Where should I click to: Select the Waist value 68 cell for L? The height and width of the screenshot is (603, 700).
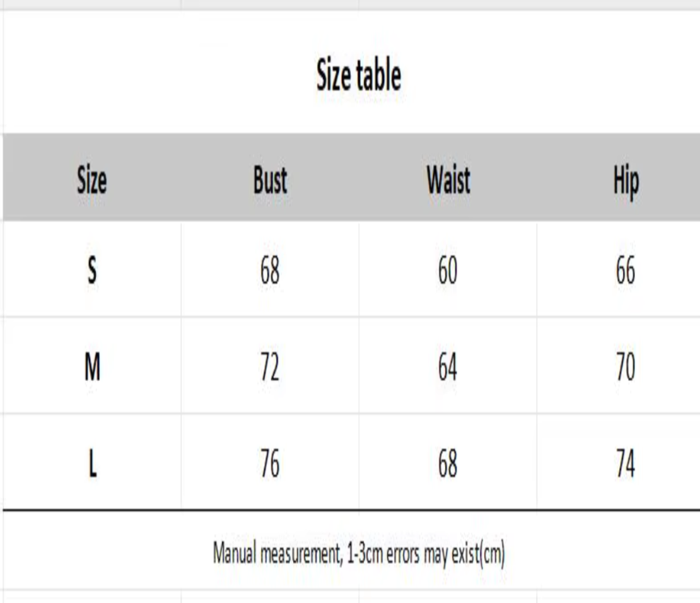coord(448,463)
